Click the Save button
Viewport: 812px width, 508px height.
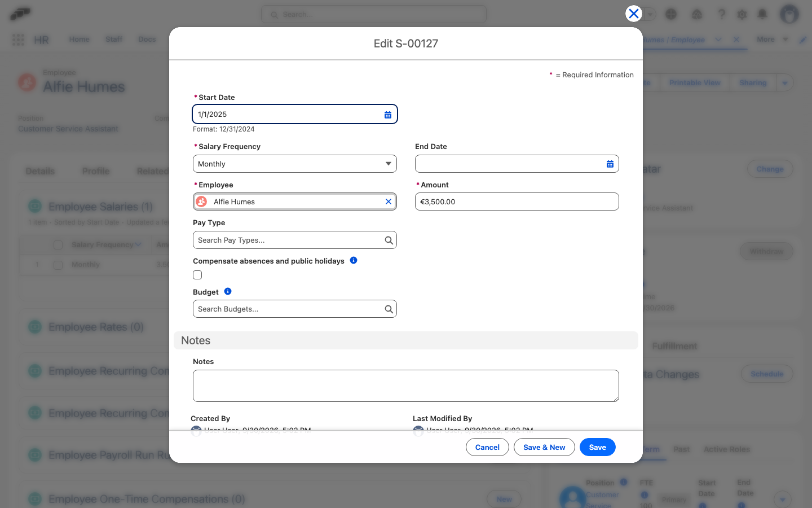(x=598, y=447)
